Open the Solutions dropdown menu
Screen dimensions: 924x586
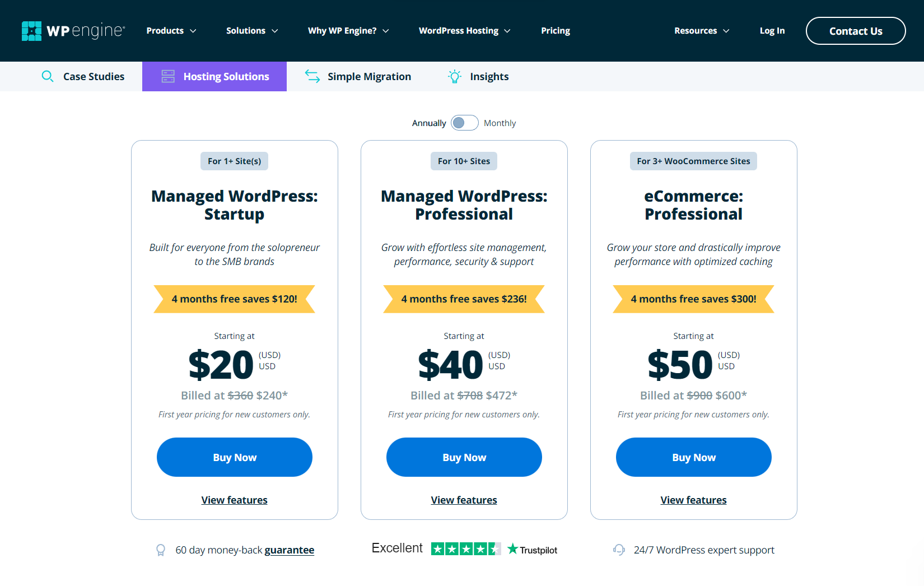tap(252, 31)
